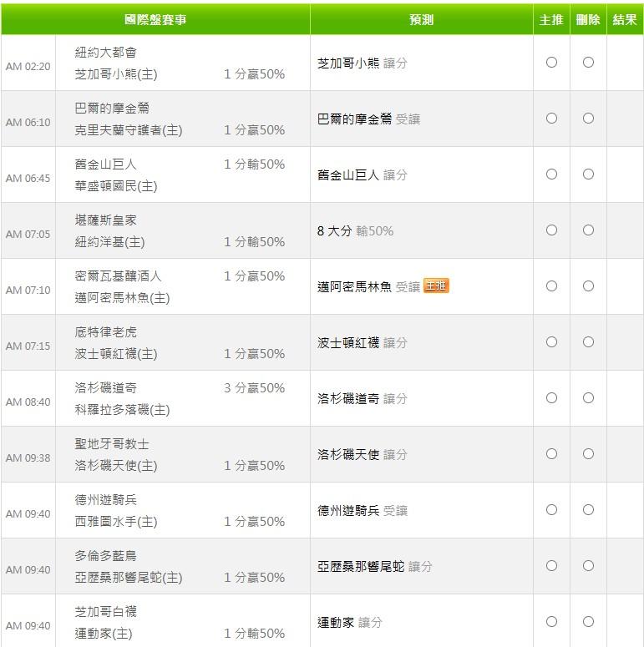Click the 預測 column header
The height and width of the screenshot is (647, 644).
pos(422,19)
